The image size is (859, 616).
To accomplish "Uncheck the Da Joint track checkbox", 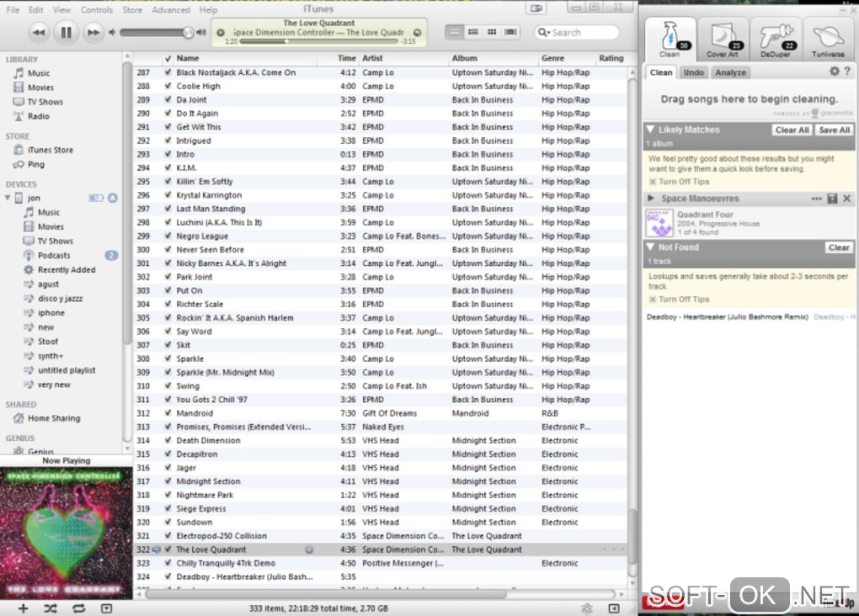I will (168, 99).
